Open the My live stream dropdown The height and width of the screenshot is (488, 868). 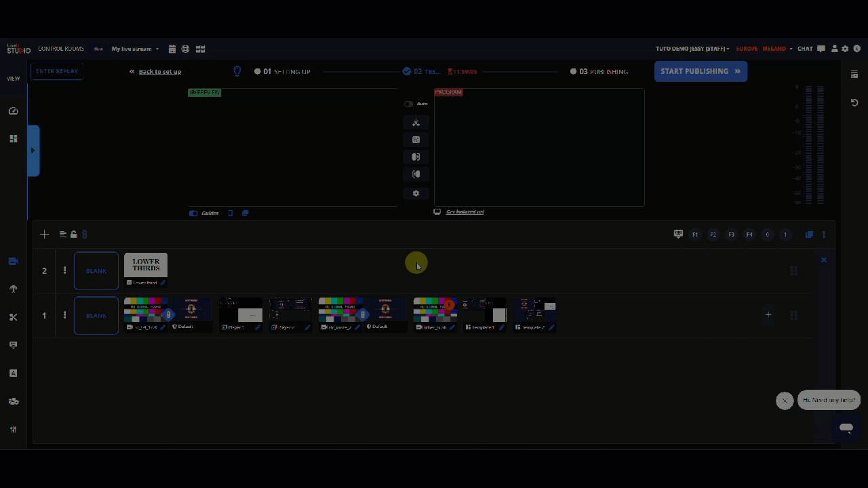tap(135, 49)
